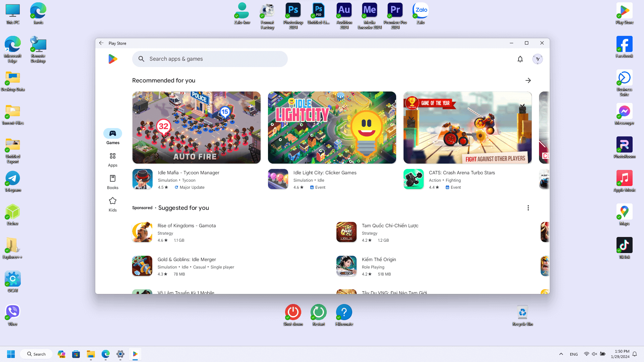This screenshot has height=362, width=644.
Task: Open Rise of Kingdoms - Gamota listing
Action: (187, 226)
